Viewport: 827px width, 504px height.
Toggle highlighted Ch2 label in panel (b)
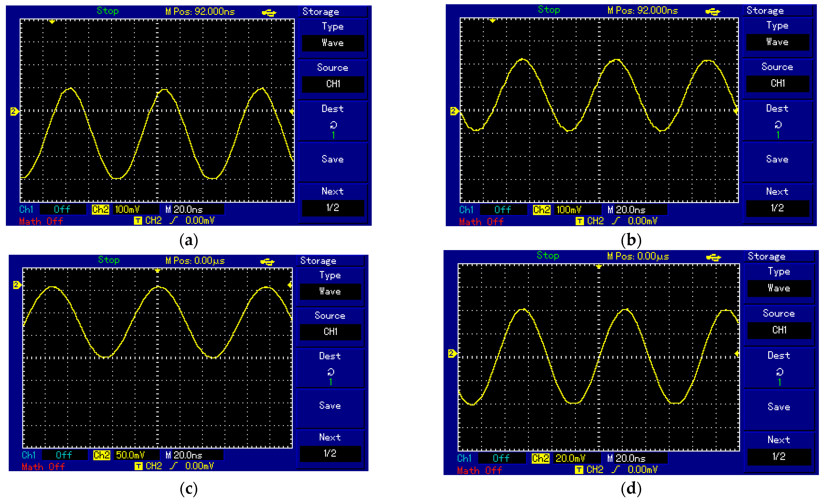(x=541, y=210)
